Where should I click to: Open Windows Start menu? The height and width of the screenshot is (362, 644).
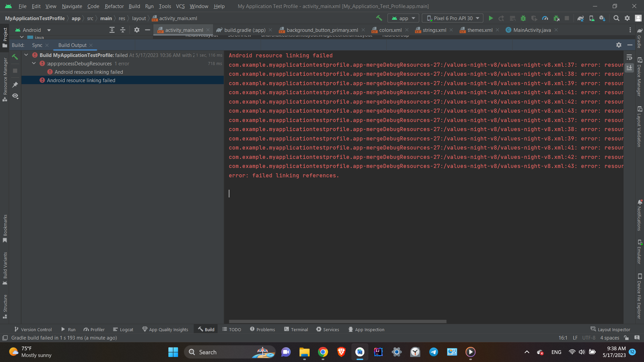[x=173, y=352]
